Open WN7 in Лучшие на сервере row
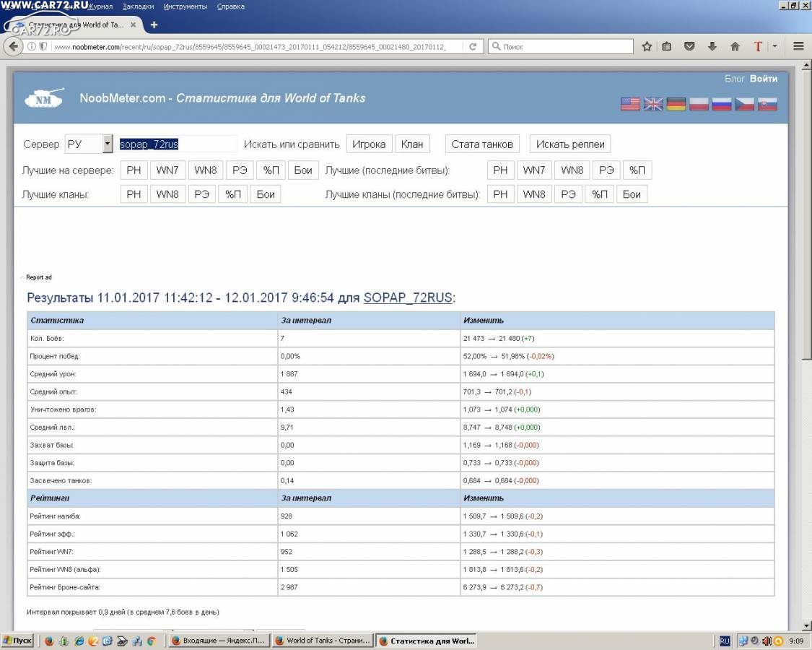 [167, 170]
